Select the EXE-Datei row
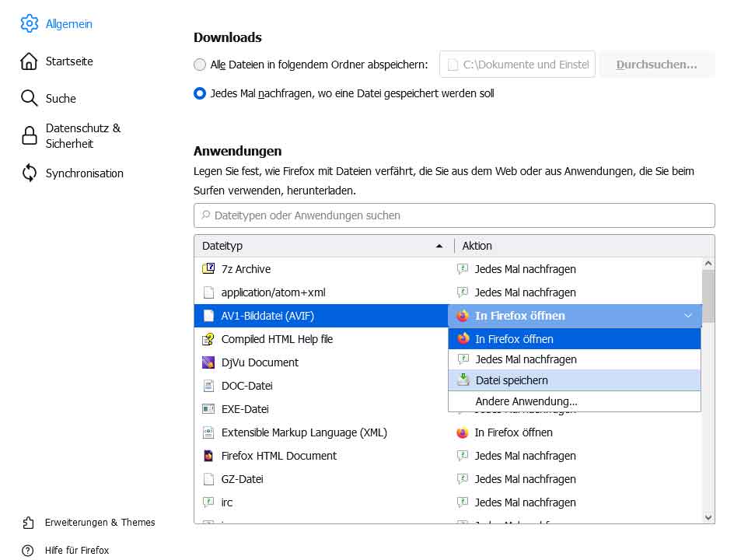This screenshot has width=748, height=560. pyautogui.click(x=321, y=409)
